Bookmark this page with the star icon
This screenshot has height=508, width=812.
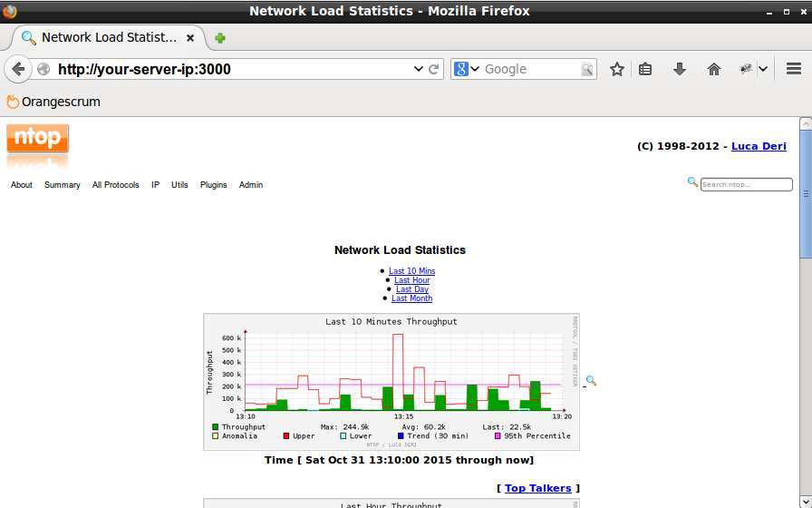point(616,69)
